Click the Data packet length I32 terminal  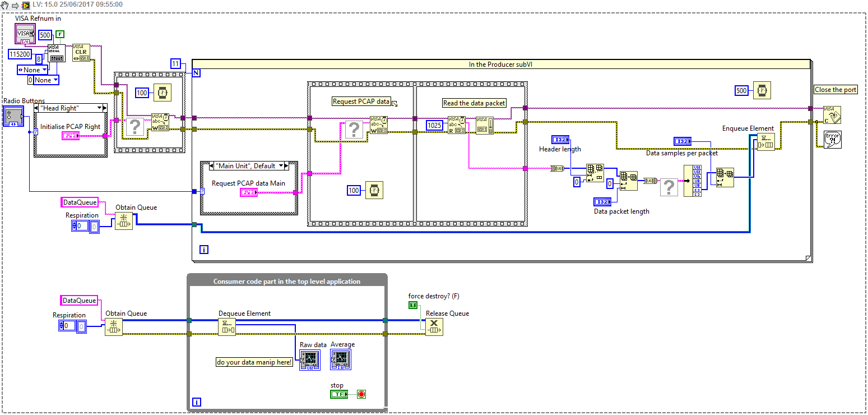pos(602,202)
